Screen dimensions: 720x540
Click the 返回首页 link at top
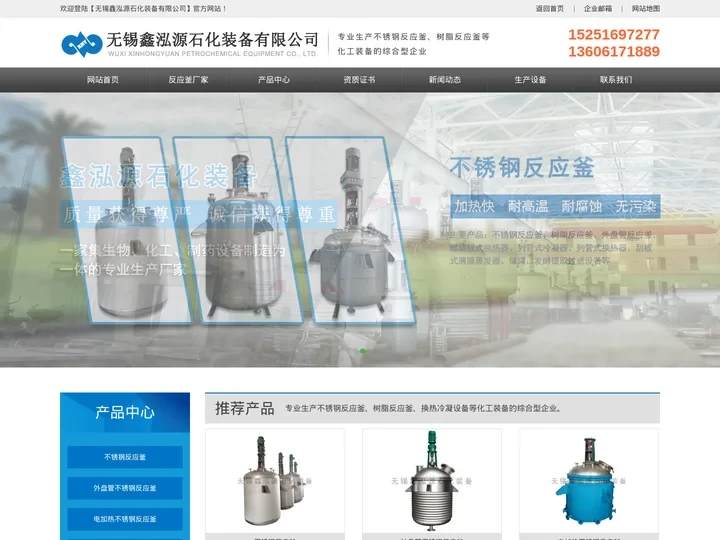point(550,9)
